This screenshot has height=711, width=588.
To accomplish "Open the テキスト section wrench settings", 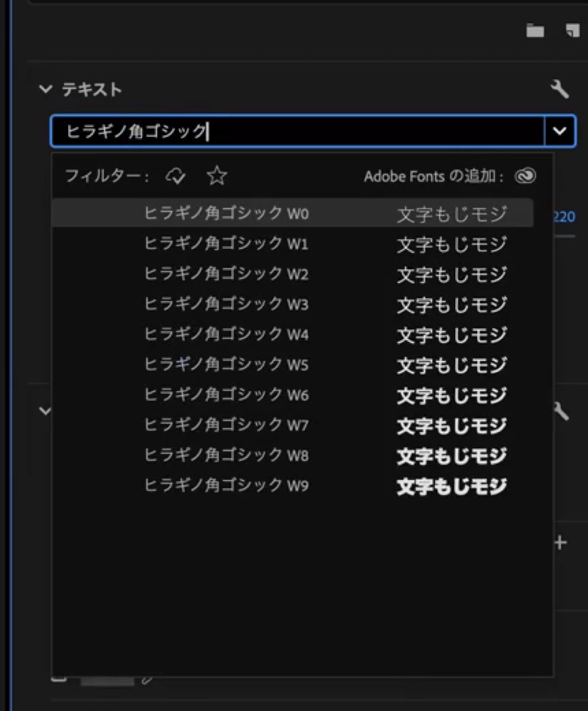I will pyautogui.click(x=560, y=89).
